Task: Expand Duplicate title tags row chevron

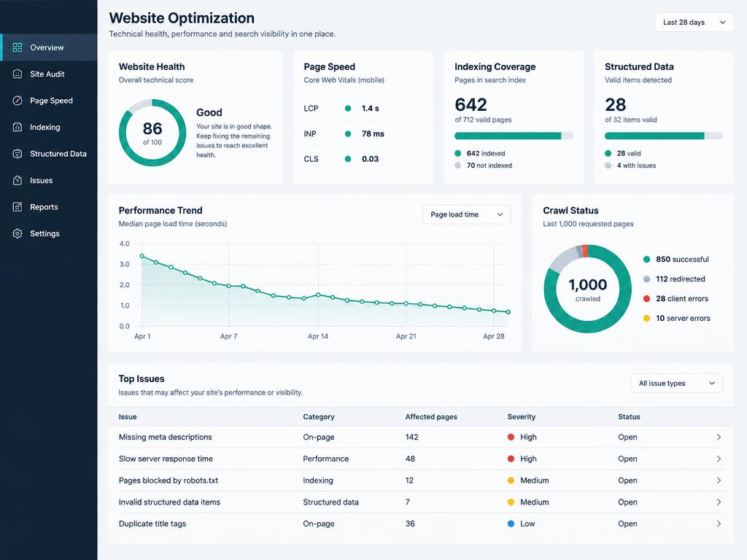Action: click(719, 524)
